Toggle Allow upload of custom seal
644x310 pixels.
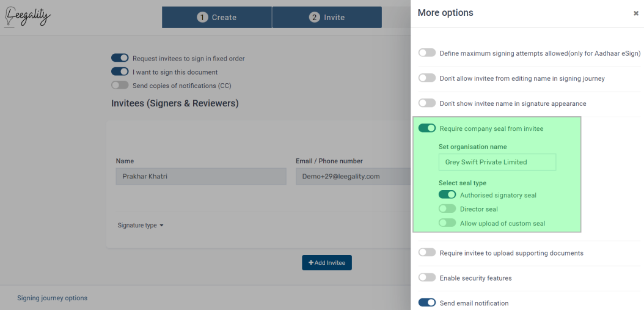[447, 223]
